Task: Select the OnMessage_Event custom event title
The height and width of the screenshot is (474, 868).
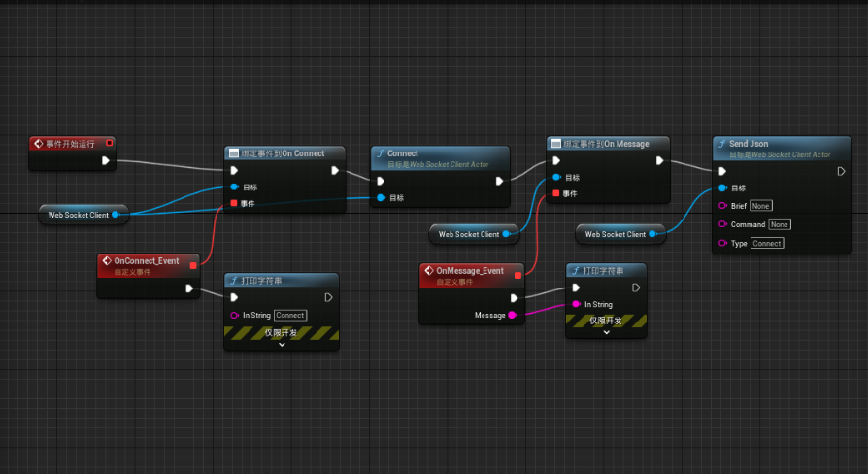Action: [469, 271]
